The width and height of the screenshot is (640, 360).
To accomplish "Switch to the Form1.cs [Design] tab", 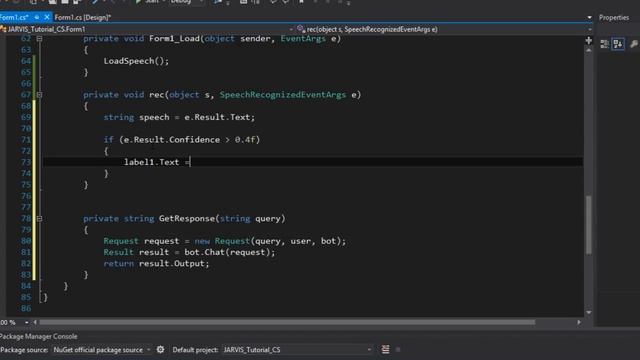I will pos(82,17).
